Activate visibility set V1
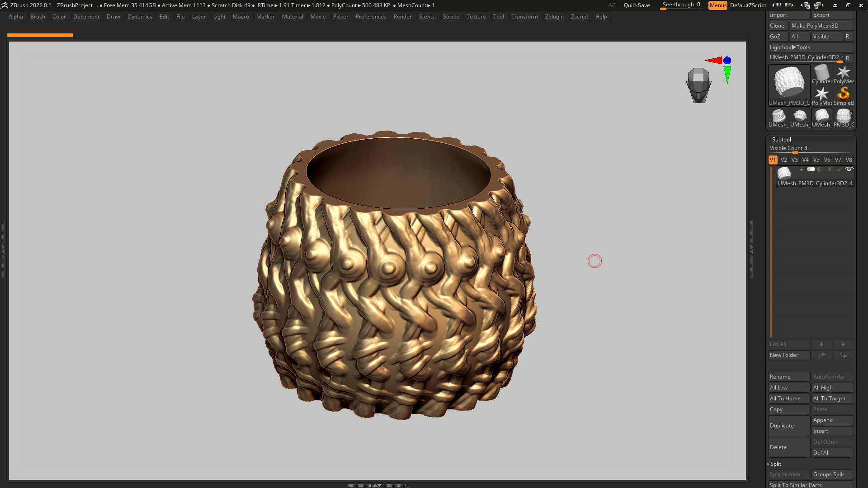Viewport: 868px width, 488px height. coord(773,160)
